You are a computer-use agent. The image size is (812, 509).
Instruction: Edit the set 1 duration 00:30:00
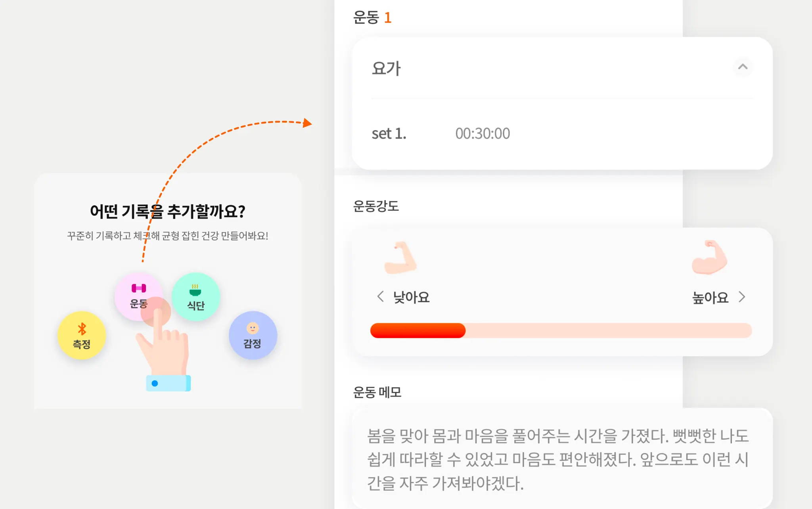click(483, 134)
